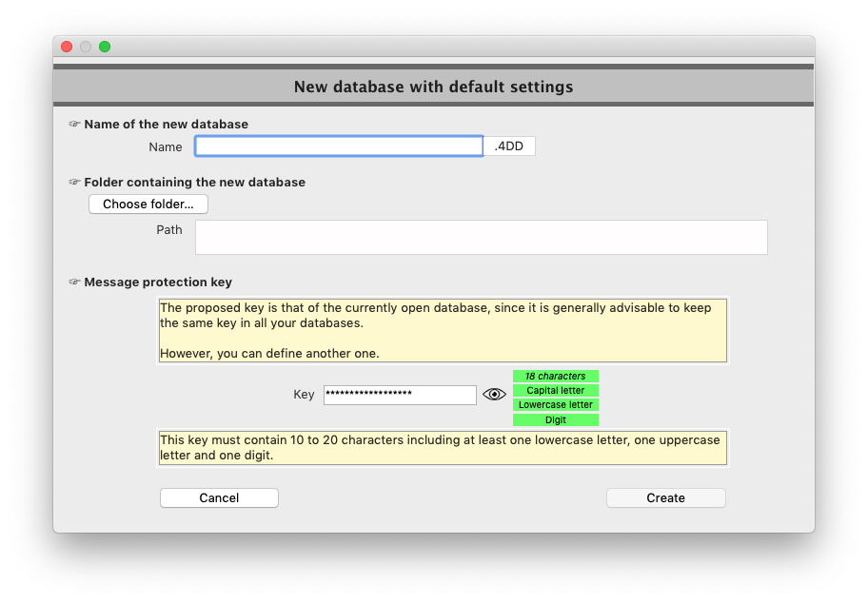The image size is (868, 603).
Task: Select the masked Key input field
Action: (x=400, y=394)
